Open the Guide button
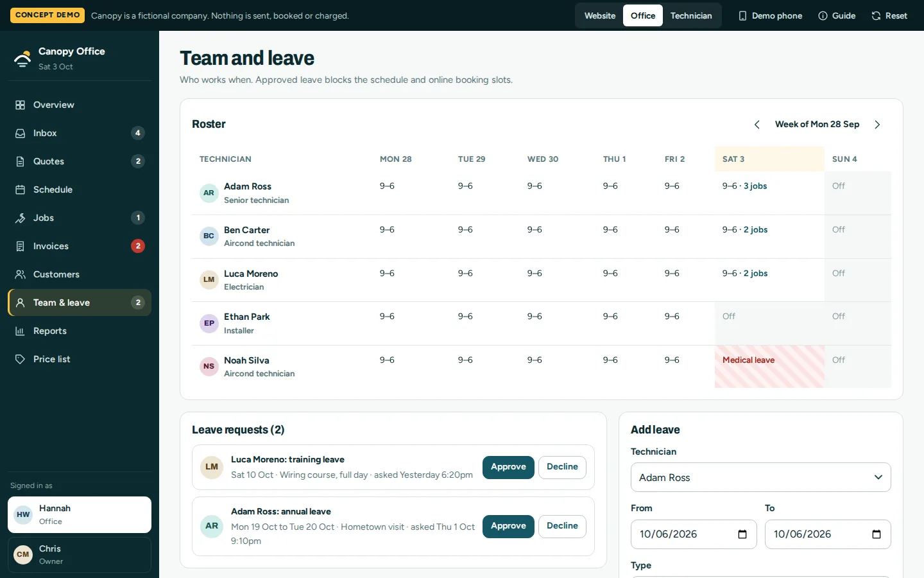The image size is (924, 578). click(x=837, y=15)
